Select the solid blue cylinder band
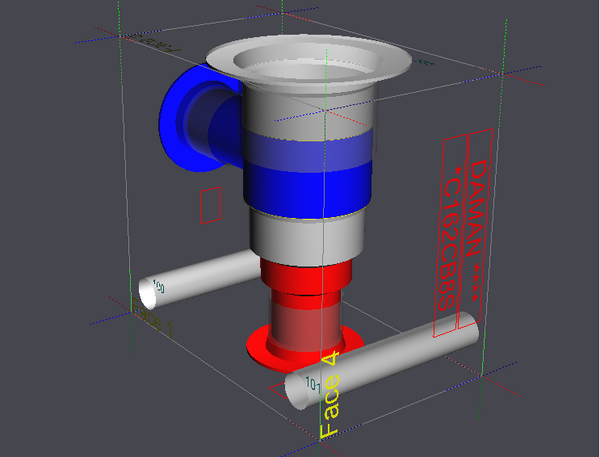Image resolution: width=600 pixels, height=457 pixels. click(x=307, y=189)
